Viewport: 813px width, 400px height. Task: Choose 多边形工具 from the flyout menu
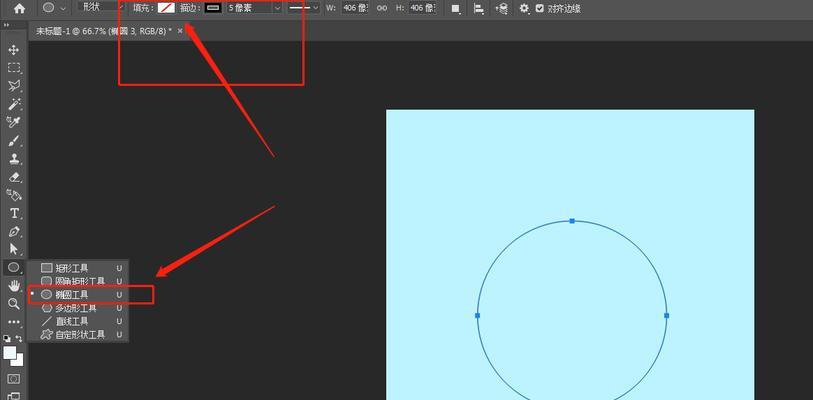[78, 308]
